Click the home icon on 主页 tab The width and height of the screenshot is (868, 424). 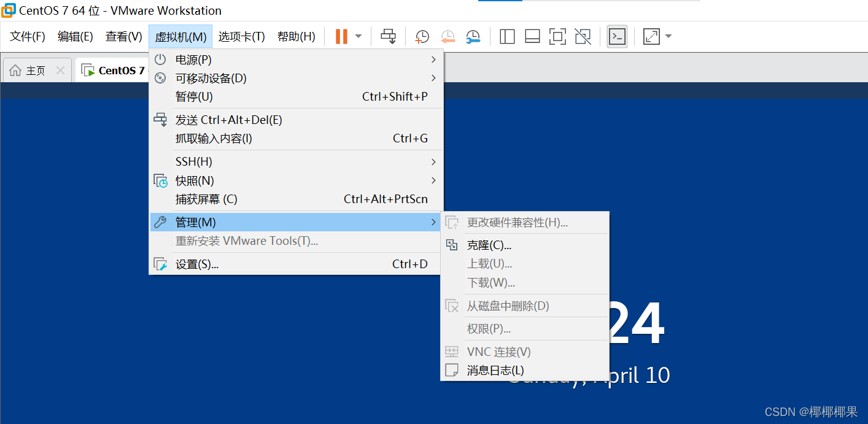15,71
